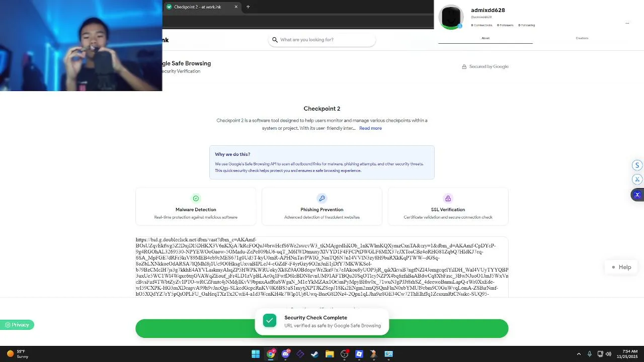This screenshot has height=362, width=644.
Task: Click the Phishing Prevention key icon
Action: click(322, 199)
